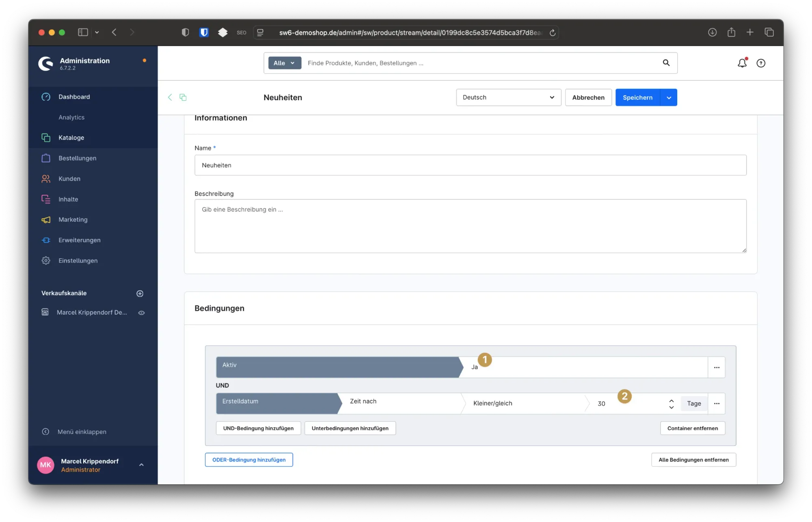Increase the days value stepper arrow
Image resolution: width=812 pixels, height=522 pixels.
point(672,401)
